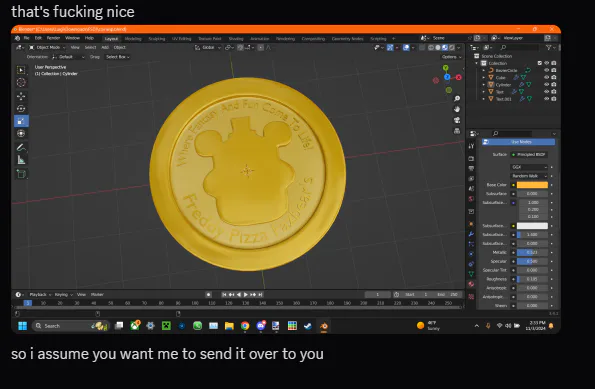Disable Cube in renders via camera icon
The width and height of the screenshot is (595, 389).
554,77
